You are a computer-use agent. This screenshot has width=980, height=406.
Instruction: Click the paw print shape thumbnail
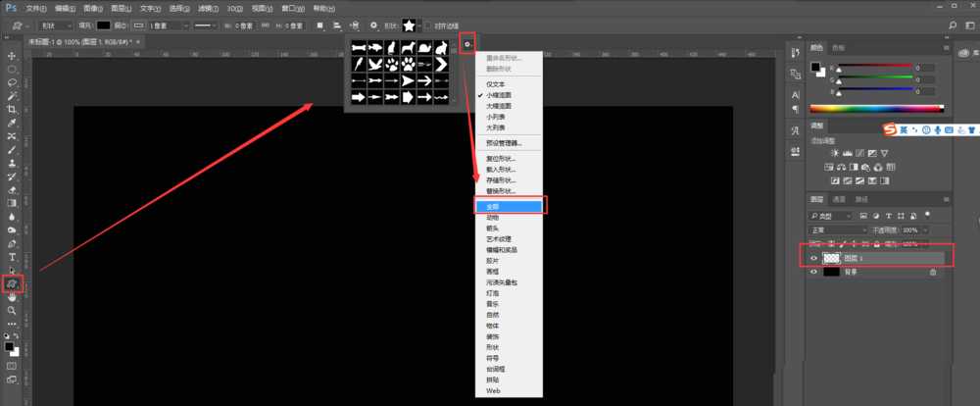coord(408,63)
